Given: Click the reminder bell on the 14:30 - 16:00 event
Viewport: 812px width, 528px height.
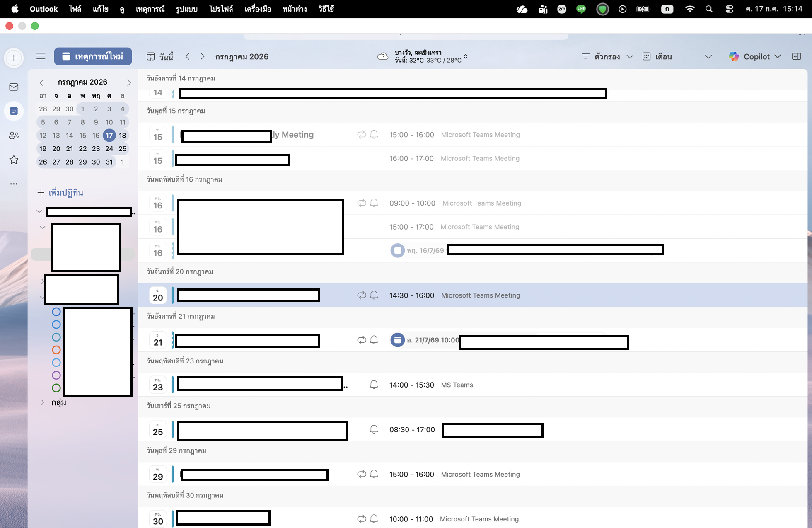Looking at the screenshot, I should point(374,295).
